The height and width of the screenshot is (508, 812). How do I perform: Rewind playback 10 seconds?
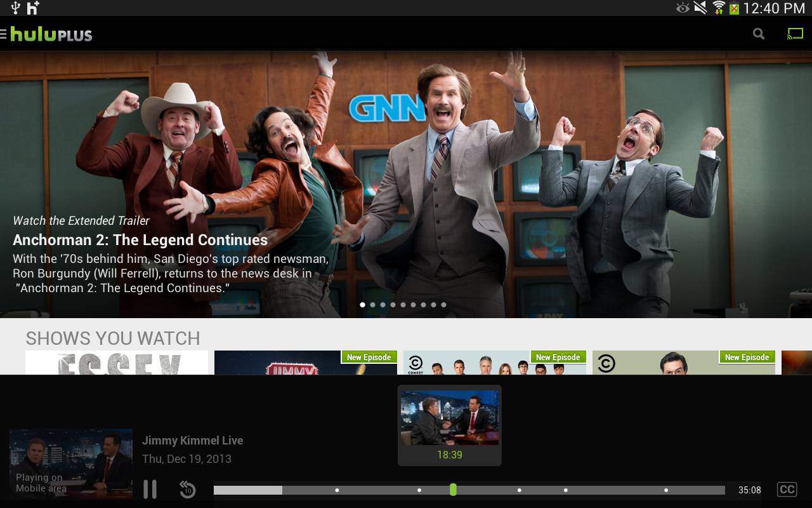pos(187,489)
